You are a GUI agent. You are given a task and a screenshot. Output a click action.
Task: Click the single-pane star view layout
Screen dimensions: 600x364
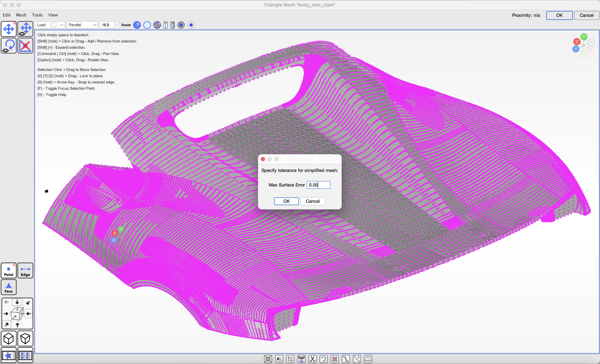coord(9,355)
